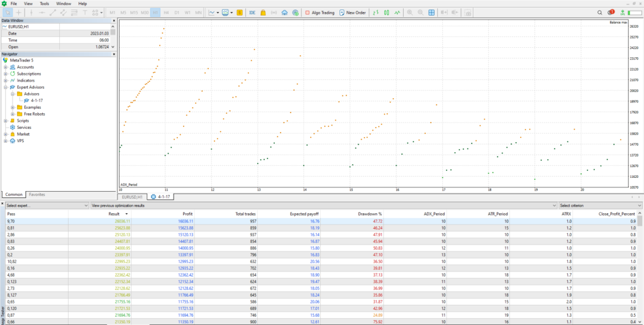Open the Tools menu
The height and width of the screenshot is (325, 644).
click(x=44, y=4)
